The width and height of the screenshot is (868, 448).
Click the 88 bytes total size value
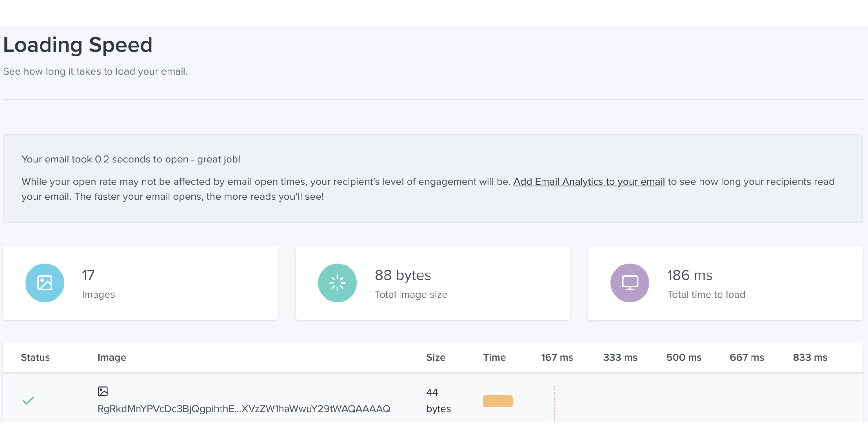click(x=402, y=275)
